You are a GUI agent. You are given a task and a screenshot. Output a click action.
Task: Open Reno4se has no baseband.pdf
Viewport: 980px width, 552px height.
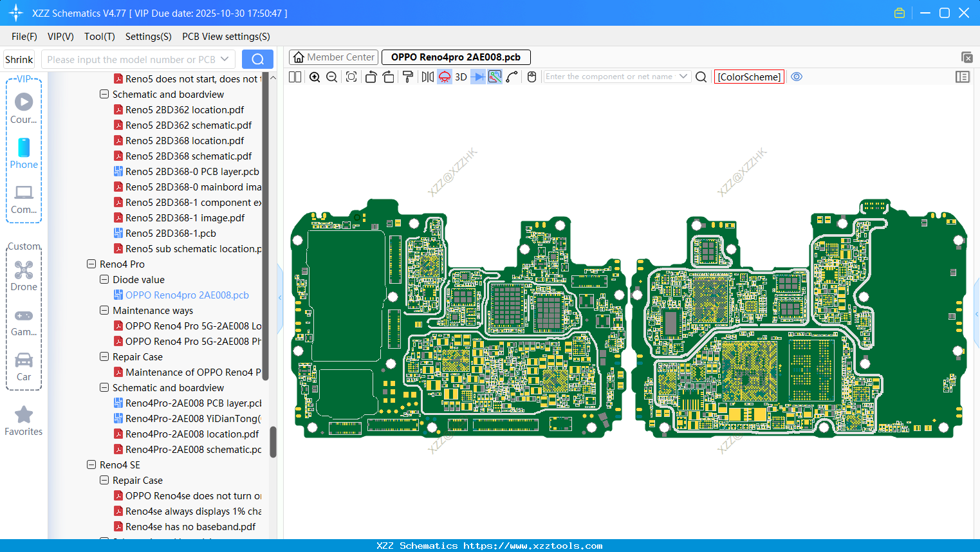coord(190,527)
